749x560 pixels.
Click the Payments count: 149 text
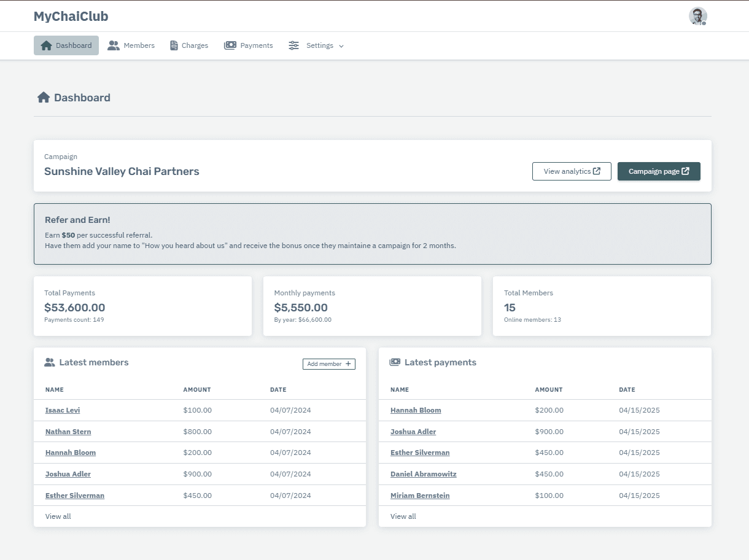74,320
